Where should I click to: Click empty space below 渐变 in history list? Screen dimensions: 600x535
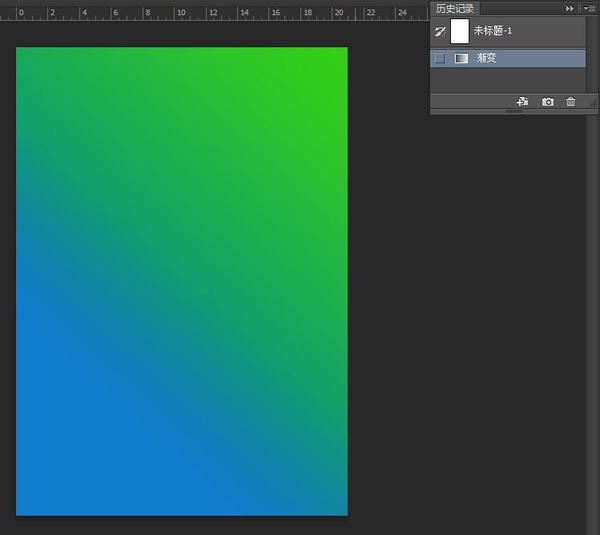[x=500, y=80]
